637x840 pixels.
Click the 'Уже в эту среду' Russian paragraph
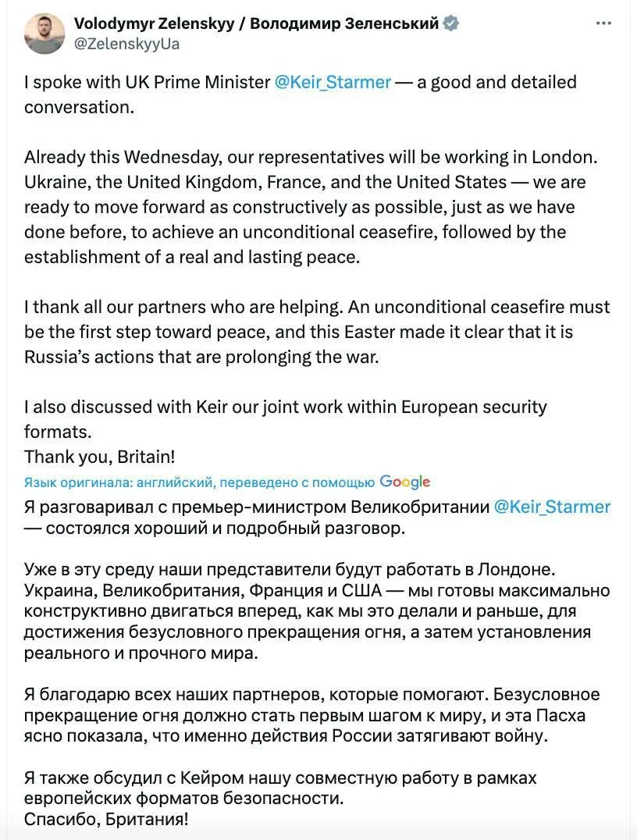(317, 610)
